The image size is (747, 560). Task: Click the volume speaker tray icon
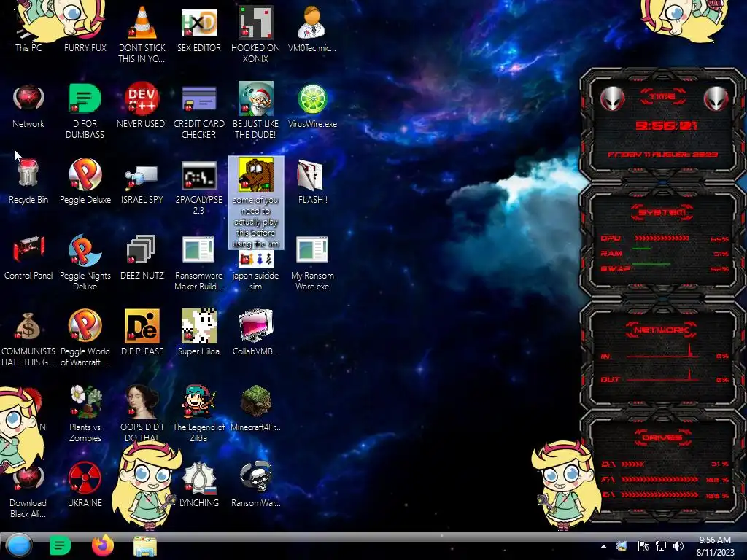coord(678,546)
